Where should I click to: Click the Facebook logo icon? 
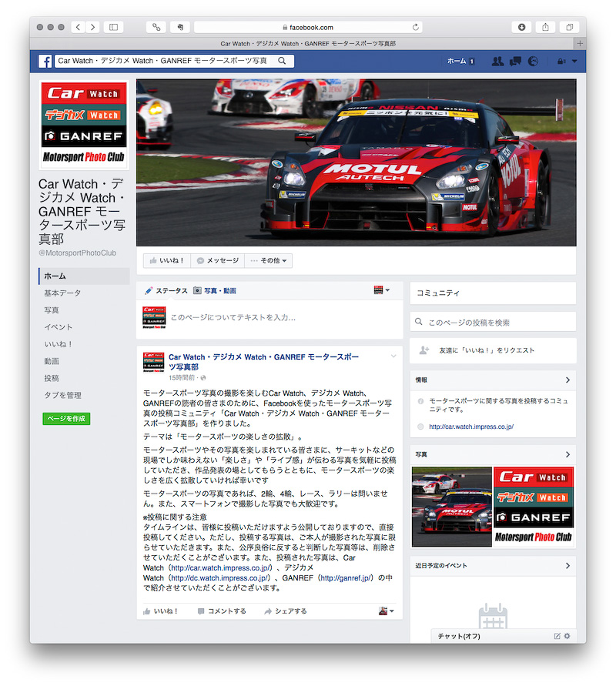pos(45,61)
